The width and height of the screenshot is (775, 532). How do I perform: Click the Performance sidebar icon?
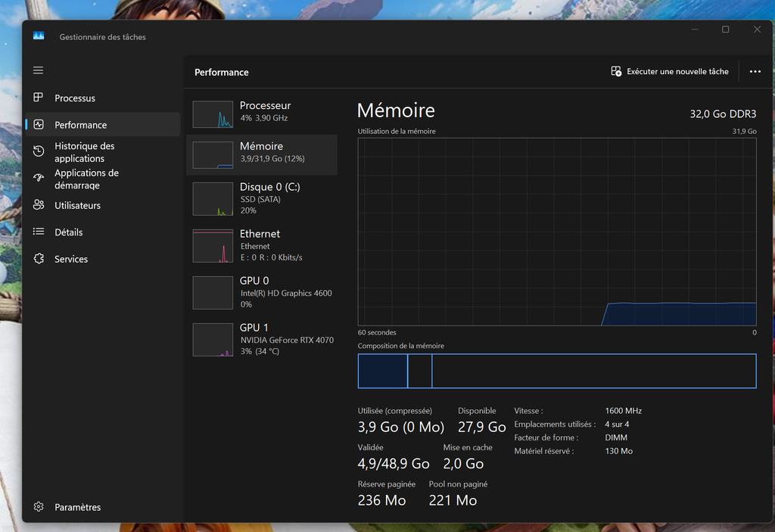(39, 125)
